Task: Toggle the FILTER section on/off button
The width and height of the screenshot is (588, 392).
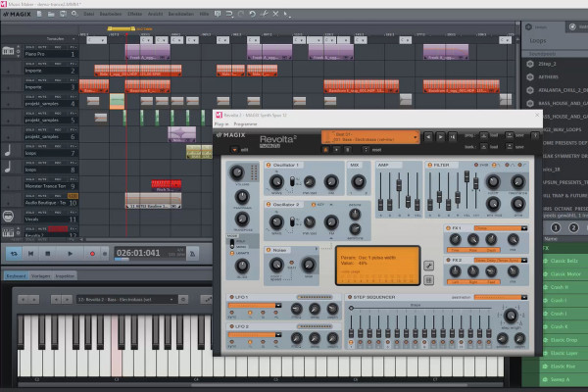Action: coord(430,165)
